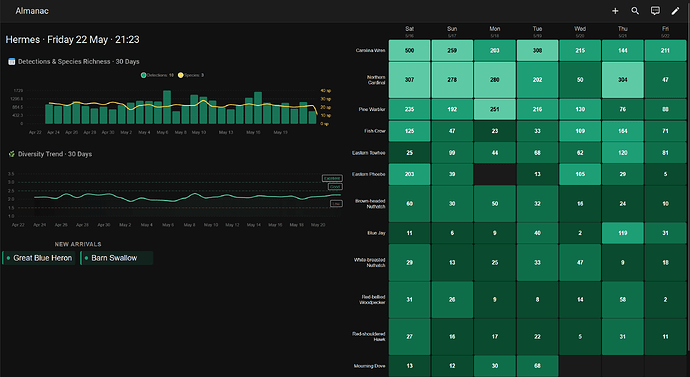This screenshot has height=377, width=690.
Task: Click Eastern Phoebe Saturday cell showing 203
Action: tap(409, 175)
